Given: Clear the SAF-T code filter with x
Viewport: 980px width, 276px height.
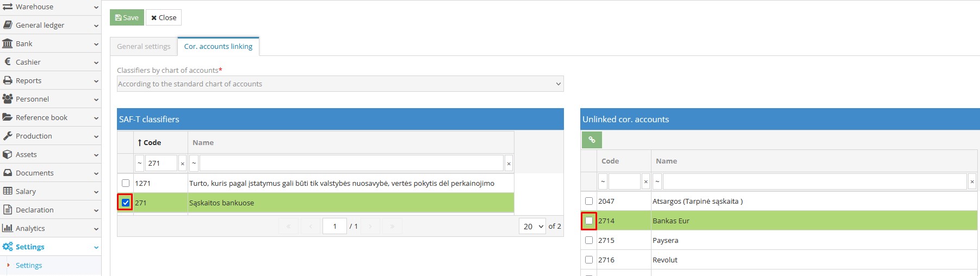Looking at the screenshot, I should (182, 163).
